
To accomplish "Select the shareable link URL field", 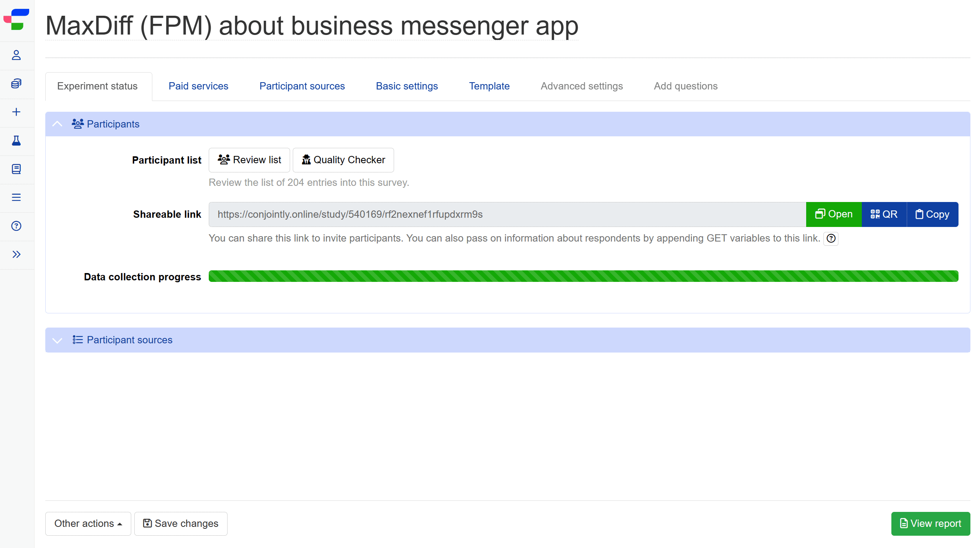I will pos(507,214).
